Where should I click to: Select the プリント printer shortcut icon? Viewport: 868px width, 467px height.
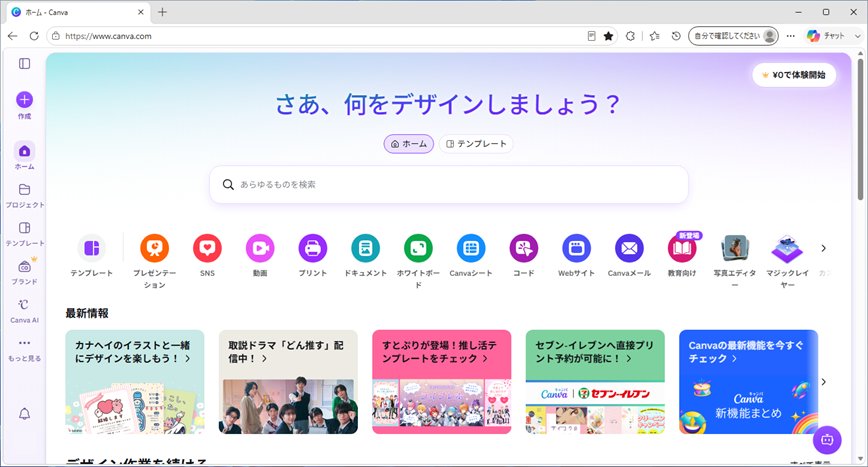[313, 248]
